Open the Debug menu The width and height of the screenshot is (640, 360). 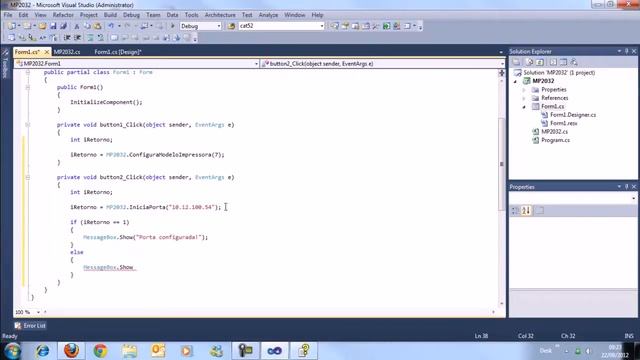[x=131, y=15]
